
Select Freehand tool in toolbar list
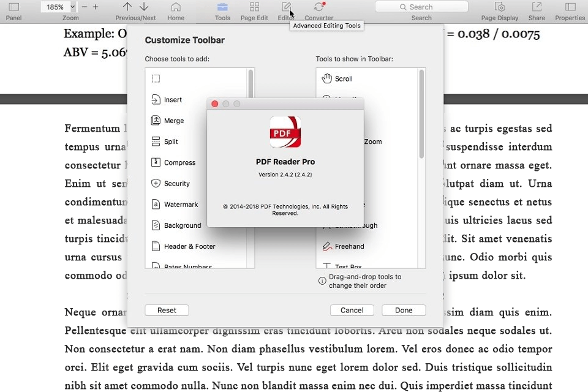pos(367,246)
